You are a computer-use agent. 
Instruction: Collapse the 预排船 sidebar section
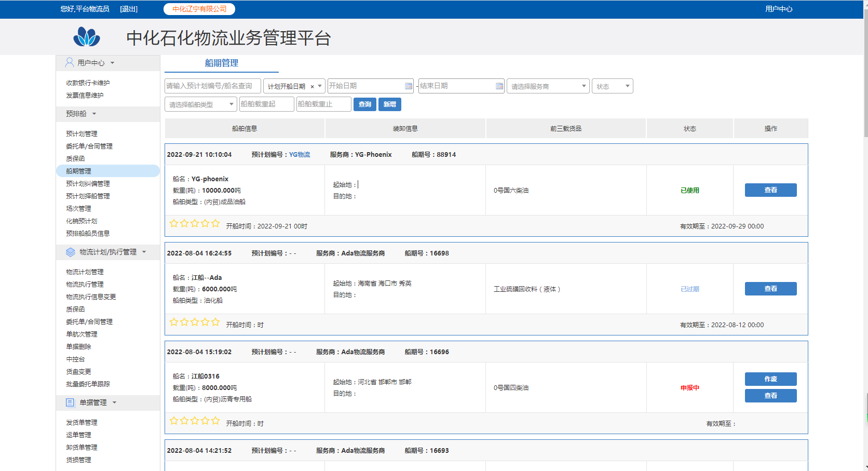pos(94,114)
